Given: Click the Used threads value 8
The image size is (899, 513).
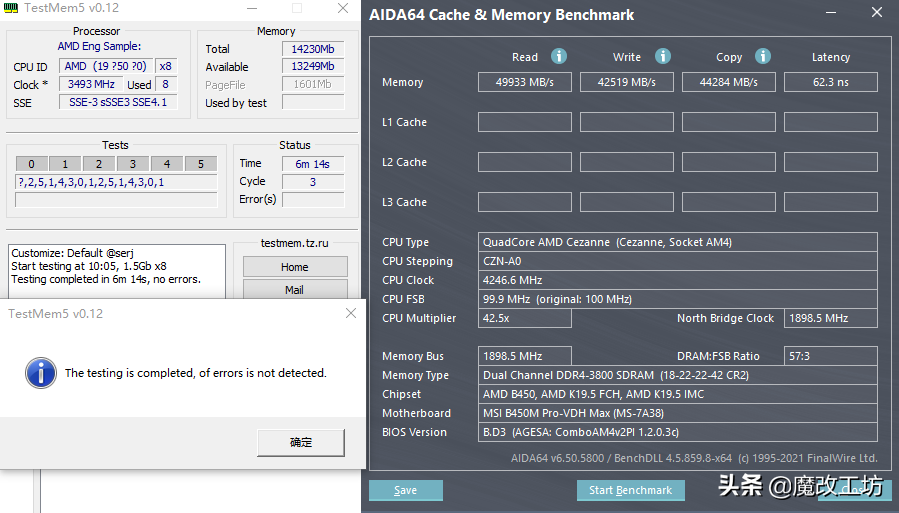Looking at the screenshot, I should coord(166,84).
